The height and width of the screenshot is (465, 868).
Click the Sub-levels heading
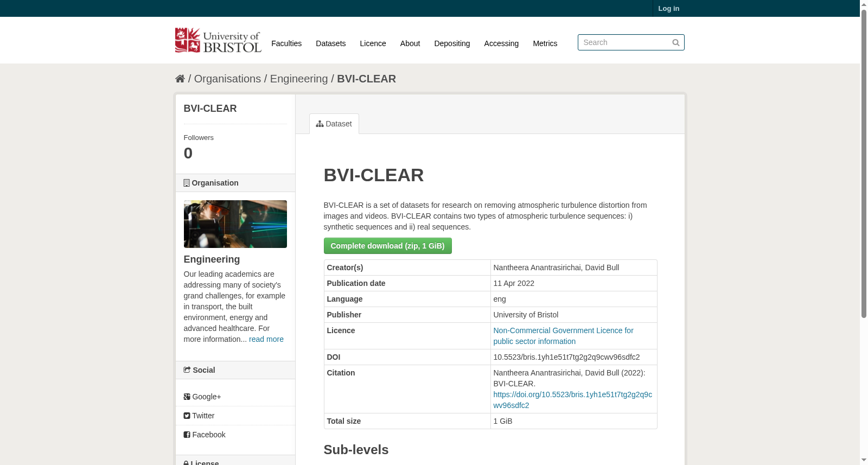[356, 450]
